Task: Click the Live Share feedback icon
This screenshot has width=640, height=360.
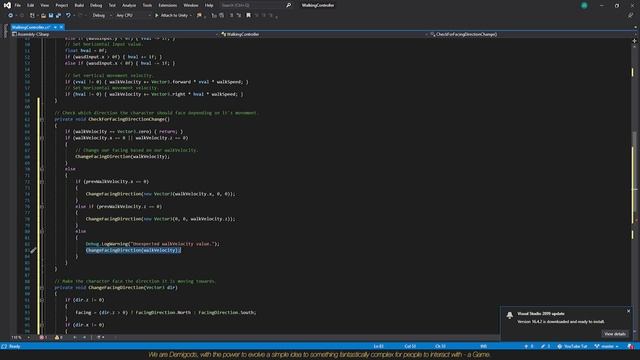Action: click(x=631, y=16)
